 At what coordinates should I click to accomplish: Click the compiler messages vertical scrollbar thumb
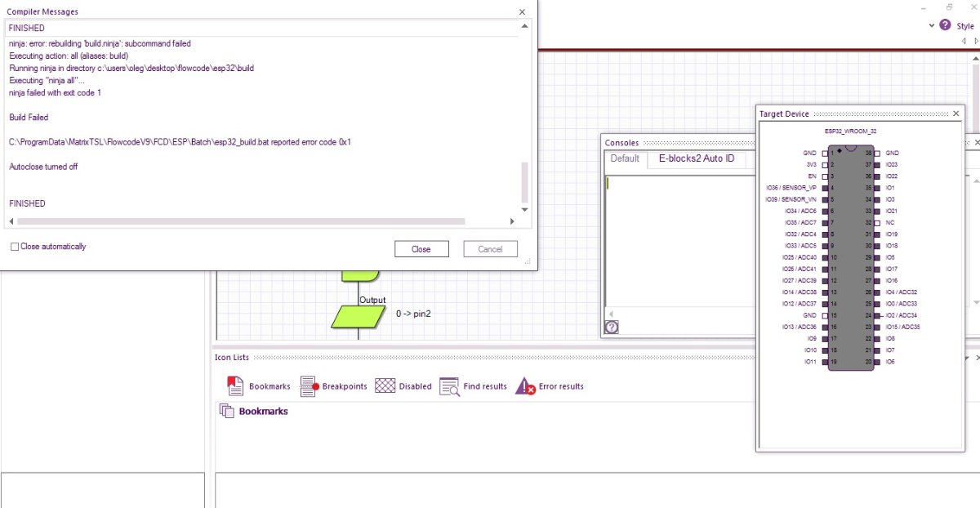[524, 181]
